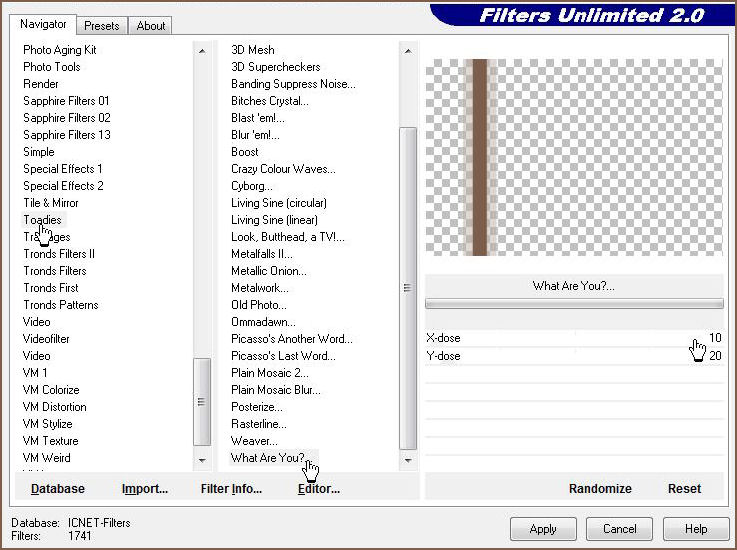Click the Apply button
The image size is (737, 550).
click(543, 529)
